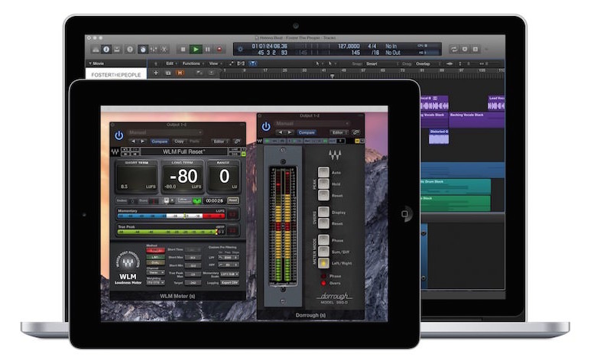
Task: Click the FOSTERTHEPEOPLE movie thumbnail
Action: (x=115, y=74)
